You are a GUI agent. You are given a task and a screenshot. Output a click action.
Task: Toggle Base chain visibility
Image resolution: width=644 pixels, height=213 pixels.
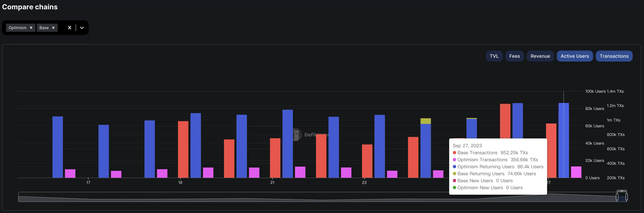coord(53,28)
